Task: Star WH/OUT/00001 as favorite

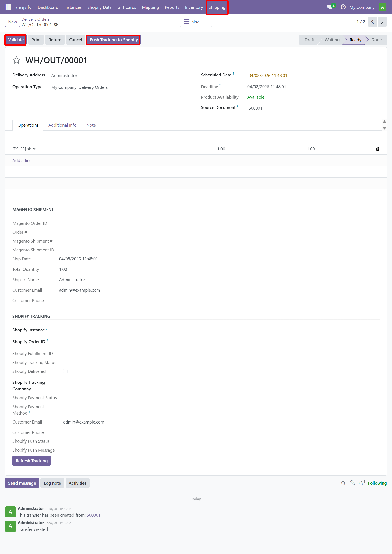Action: [x=16, y=60]
